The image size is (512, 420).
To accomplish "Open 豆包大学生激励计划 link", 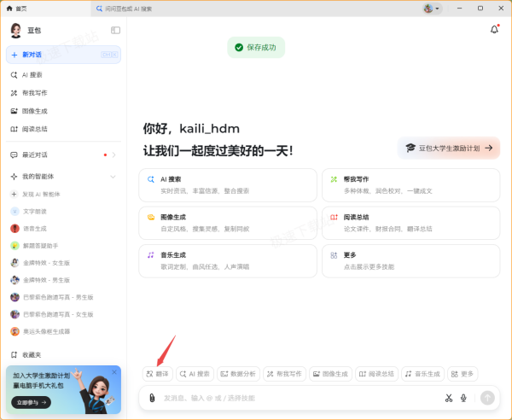I will pos(449,149).
